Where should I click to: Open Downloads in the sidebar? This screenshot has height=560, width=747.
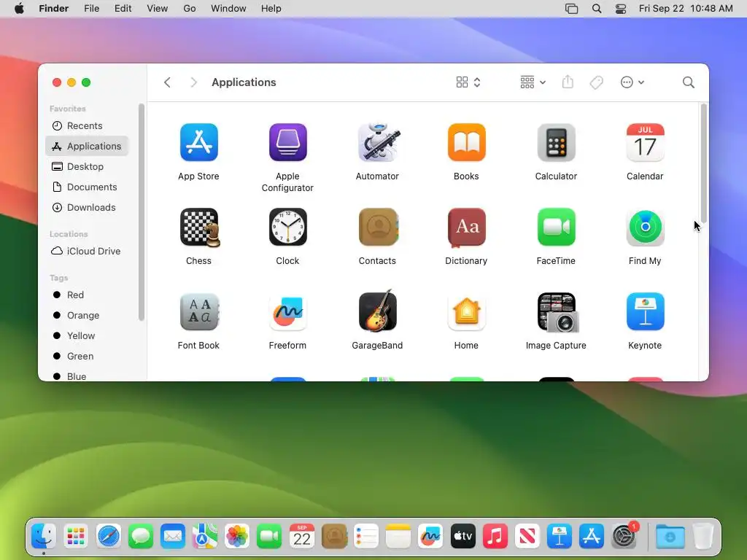click(x=88, y=208)
